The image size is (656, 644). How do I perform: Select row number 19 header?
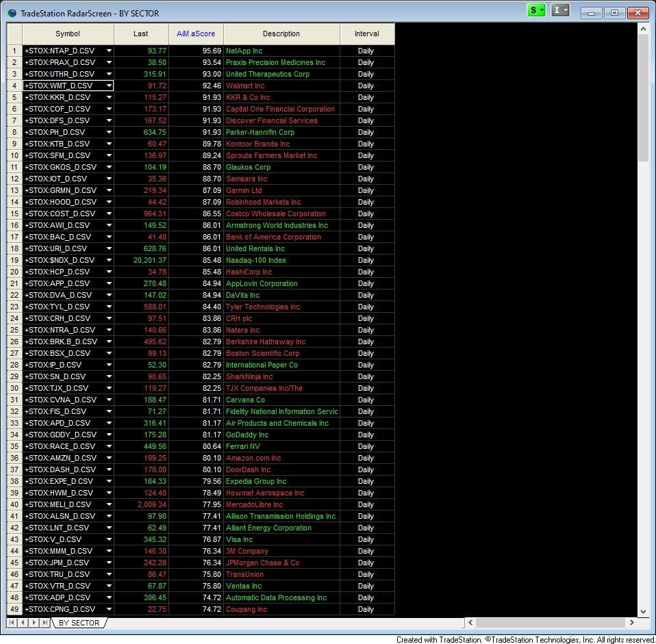14,260
